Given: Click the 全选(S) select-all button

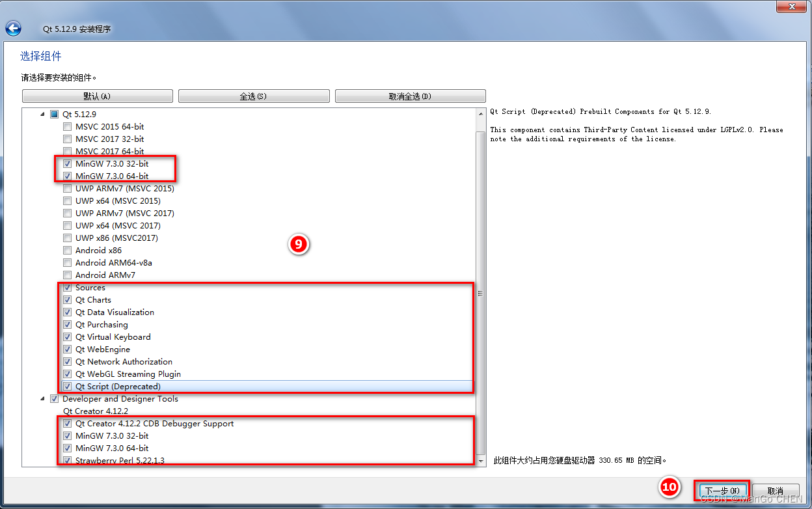Looking at the screenshot, I should (x=254, y=96).
